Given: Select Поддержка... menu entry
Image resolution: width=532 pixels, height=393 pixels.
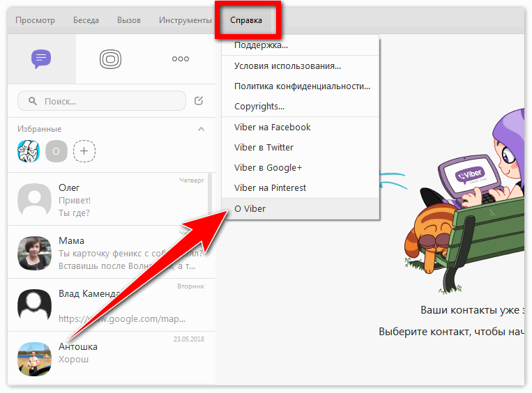Looking at the screenshot, I should pos(301,45).
